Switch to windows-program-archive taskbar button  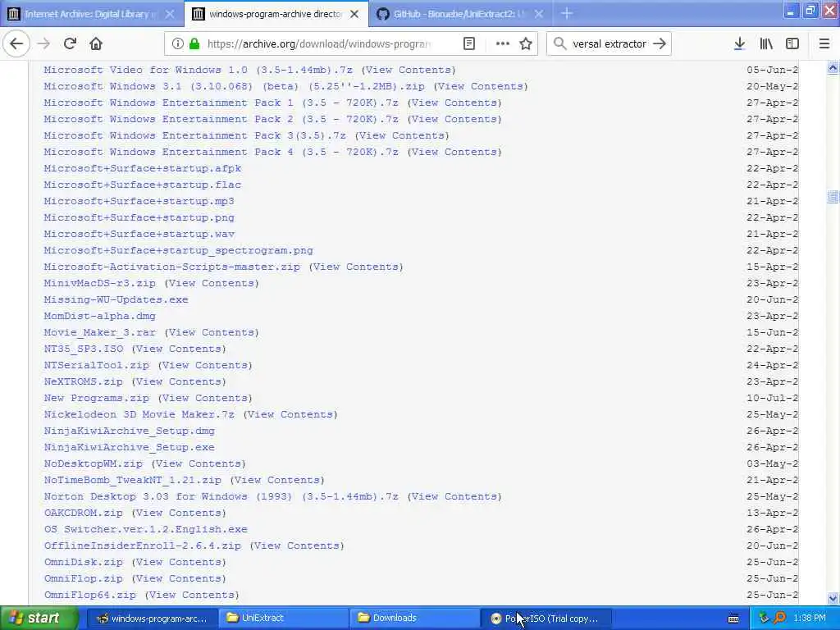click(x=153, y=619)
